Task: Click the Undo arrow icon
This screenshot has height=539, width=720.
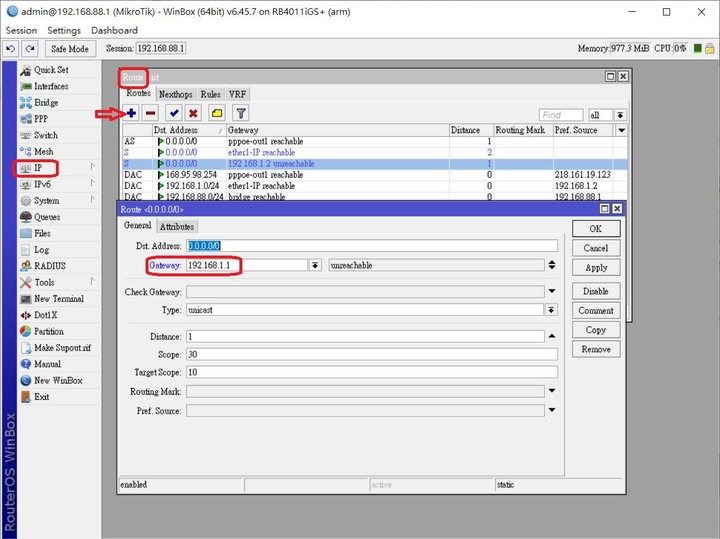Action: click(x=11, y=48)
